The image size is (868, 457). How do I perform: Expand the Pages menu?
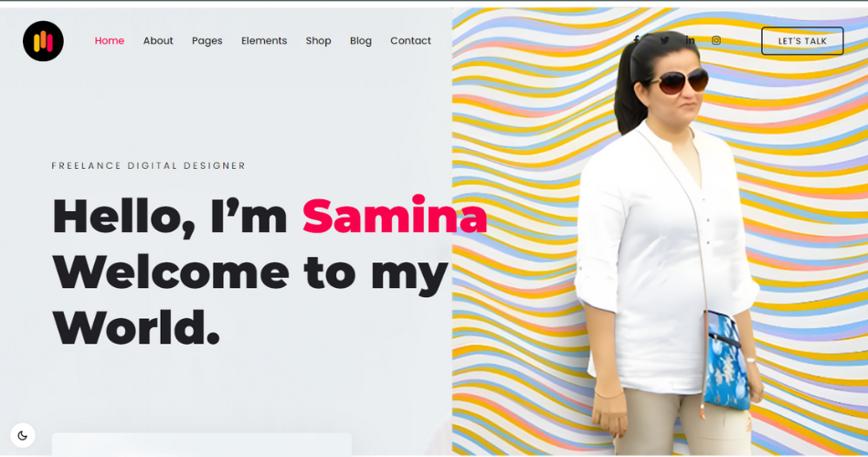click(x=207, y=41)
